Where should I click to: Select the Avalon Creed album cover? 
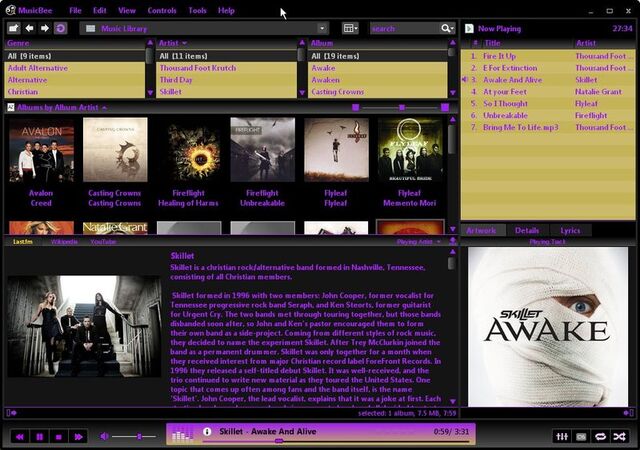coord(41,150)
